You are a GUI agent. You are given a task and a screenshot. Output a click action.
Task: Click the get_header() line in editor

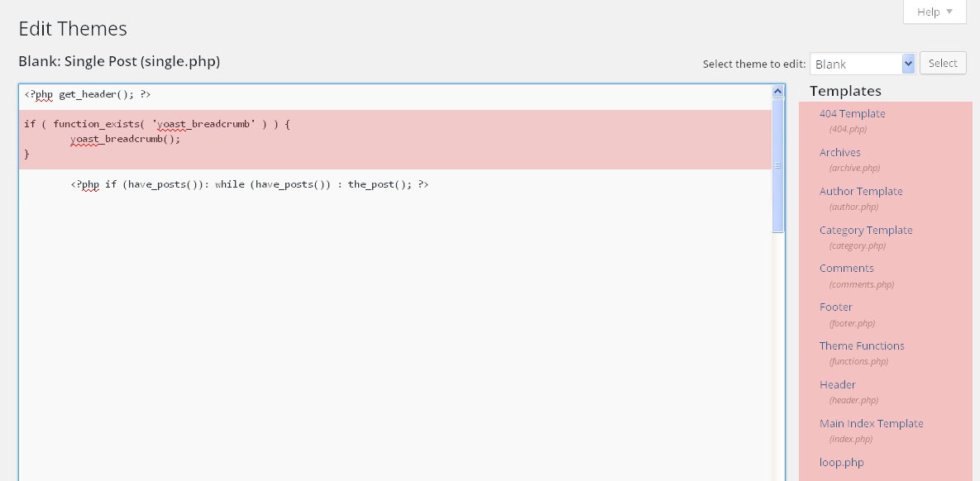pos(88,94)
